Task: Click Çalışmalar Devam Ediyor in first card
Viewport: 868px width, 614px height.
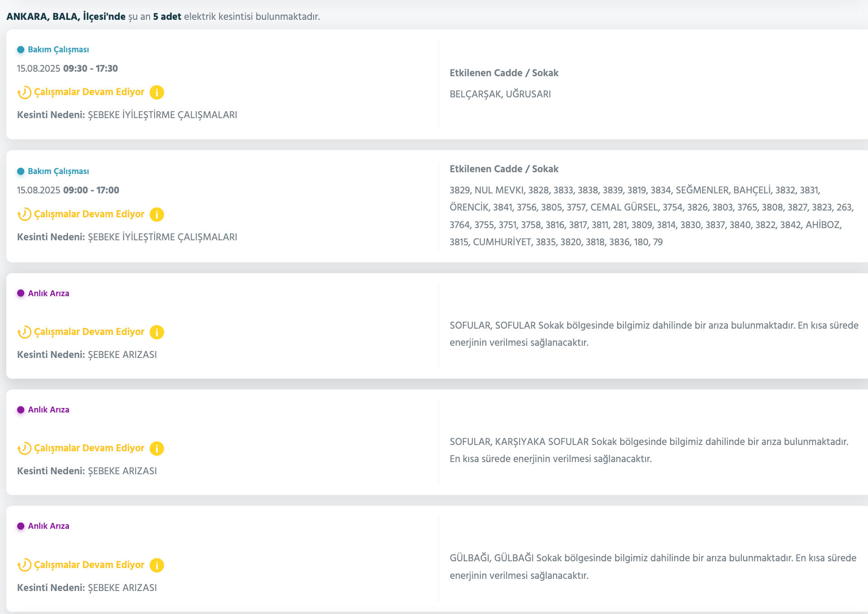Action: pyautogui.click(x=89, y=92)
